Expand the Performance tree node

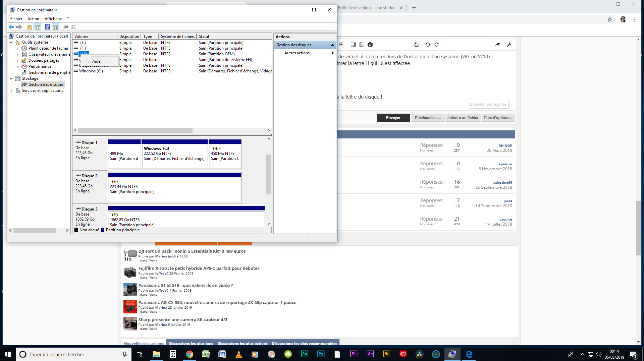coord(18,66)
